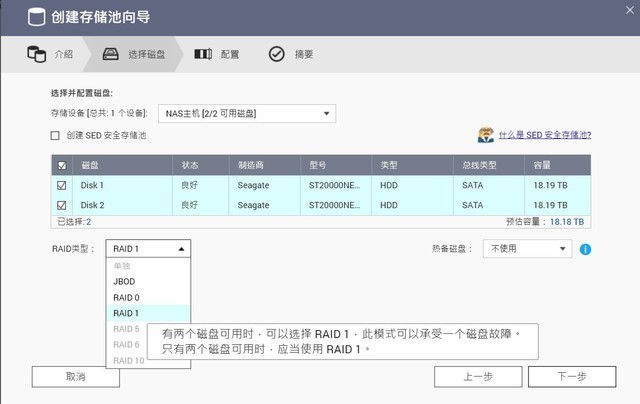
Task: Toggle the select-all disks header checkbox
Action: click(62, 165)
